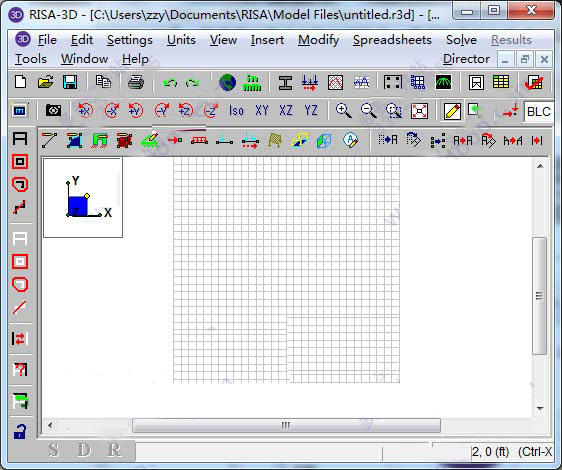The image size is (562, 470).
Task: Open the Modify menu
Action: [318, 40]
